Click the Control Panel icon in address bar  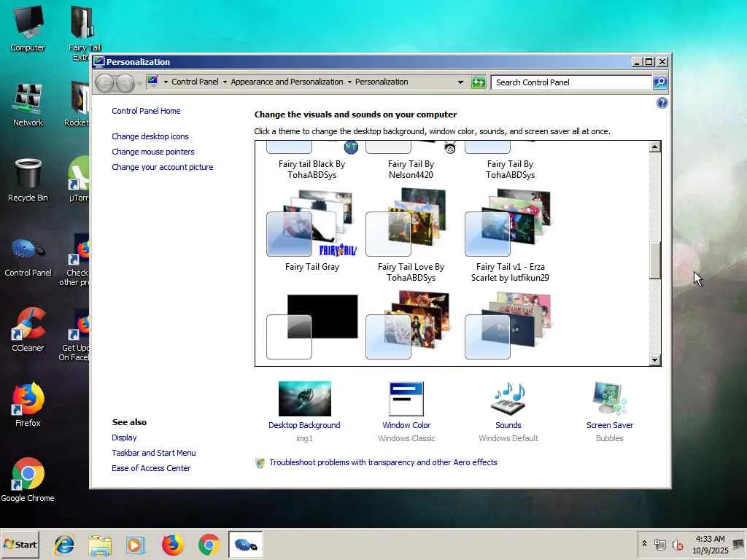[x=152, y=82]
